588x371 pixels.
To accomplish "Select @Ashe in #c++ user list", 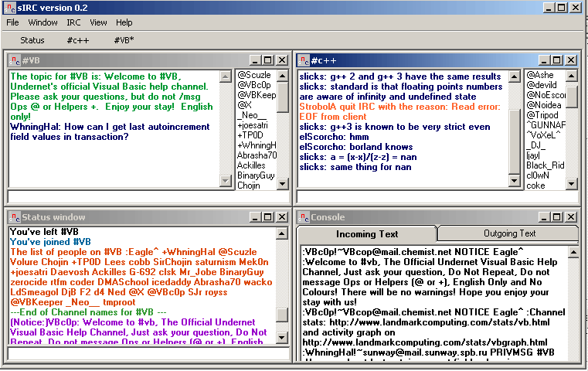I will click(x=539, y=75).
